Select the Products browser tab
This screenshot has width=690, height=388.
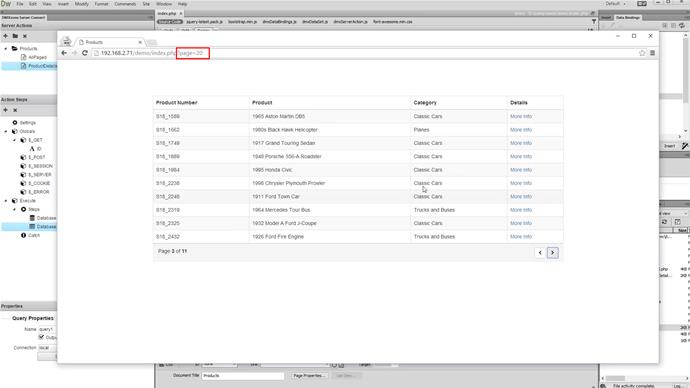coord(110,42)
